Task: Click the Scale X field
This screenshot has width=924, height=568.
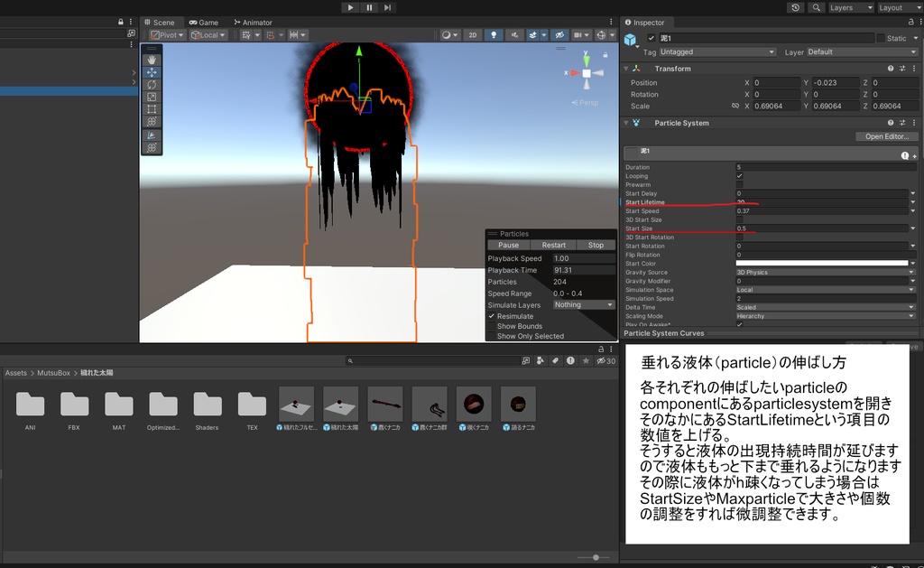Action: pos(776,107)
